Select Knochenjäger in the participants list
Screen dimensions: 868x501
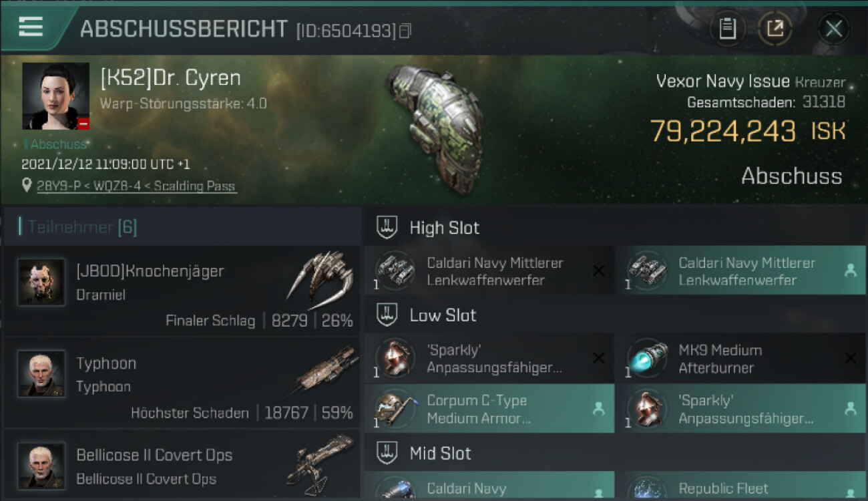(x=182, y=291)
